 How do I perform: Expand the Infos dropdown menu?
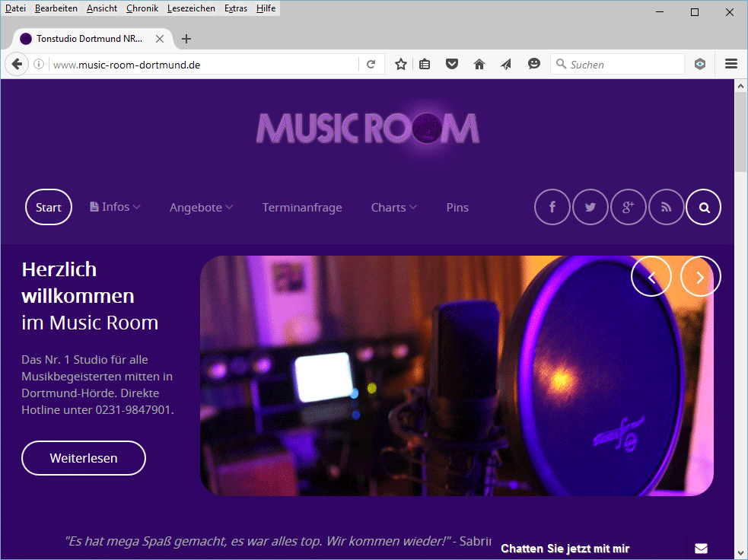pos(115,206)
